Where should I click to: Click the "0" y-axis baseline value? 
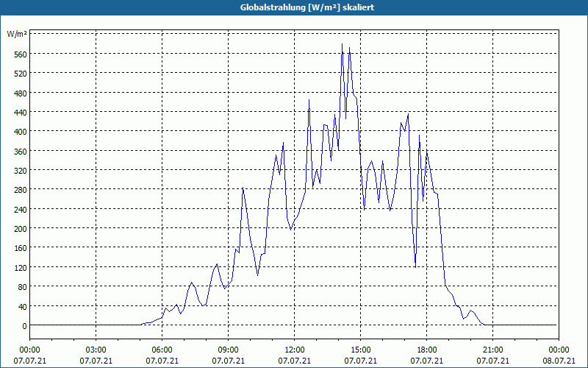tap(25, 326)
